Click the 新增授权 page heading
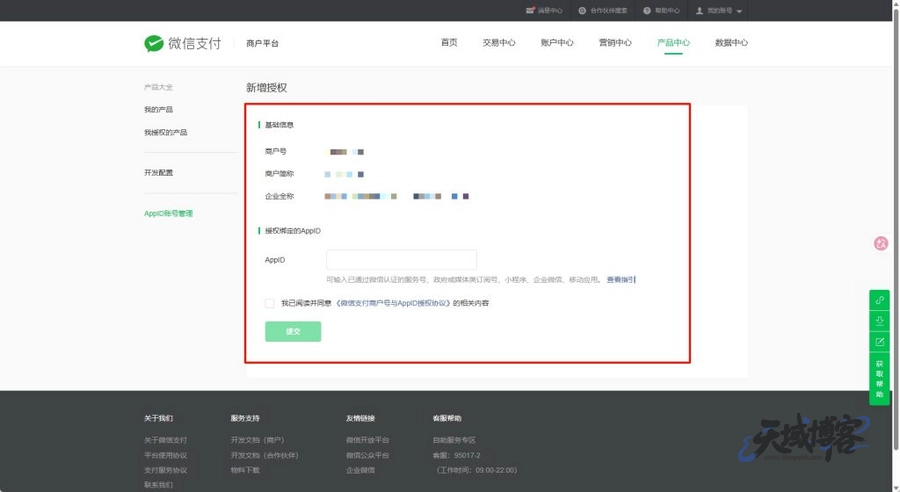 [266, 88]
